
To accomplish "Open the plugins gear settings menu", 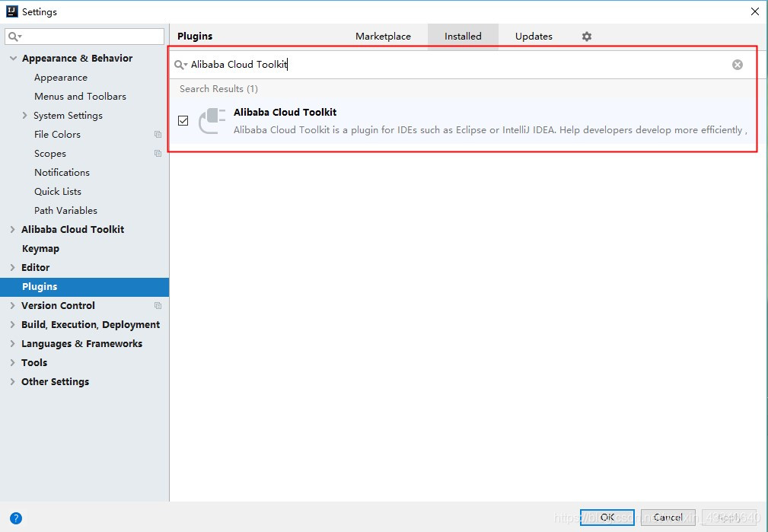I will (x=586, y=37).
